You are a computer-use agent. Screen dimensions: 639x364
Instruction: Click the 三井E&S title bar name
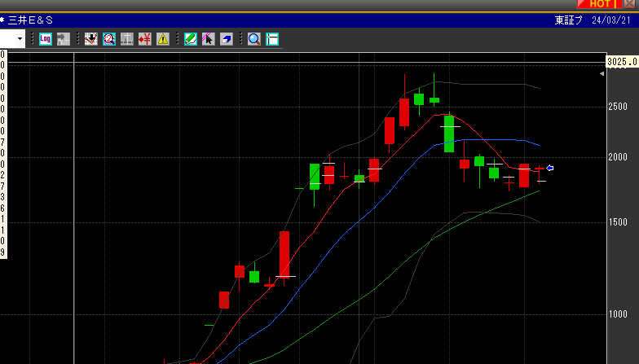coord(30,20)
